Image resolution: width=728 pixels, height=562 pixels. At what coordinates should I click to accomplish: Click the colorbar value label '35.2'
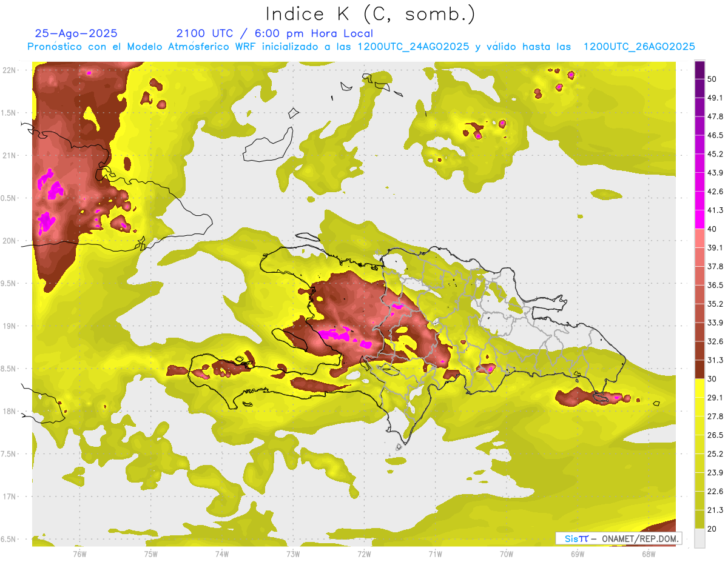tap(715, 304)
